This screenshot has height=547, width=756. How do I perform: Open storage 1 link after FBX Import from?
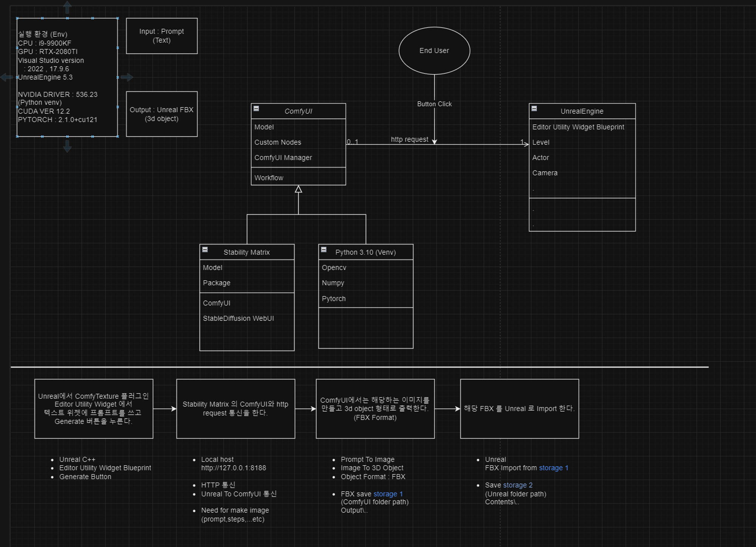[553, 468]
